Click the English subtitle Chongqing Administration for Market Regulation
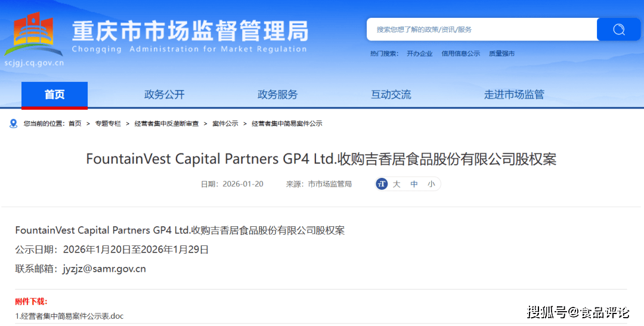This screenshot has height=326, width=644. tap(190, 49)
